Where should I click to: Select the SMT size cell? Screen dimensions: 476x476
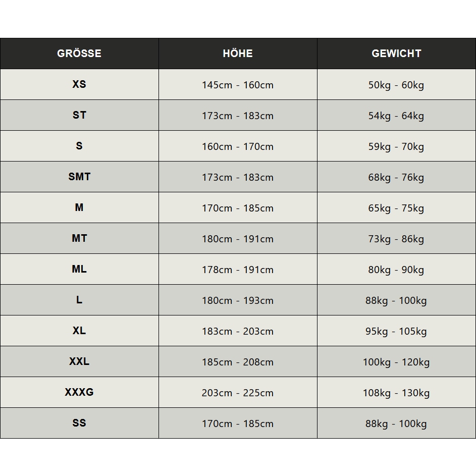(x=79, y=177)
